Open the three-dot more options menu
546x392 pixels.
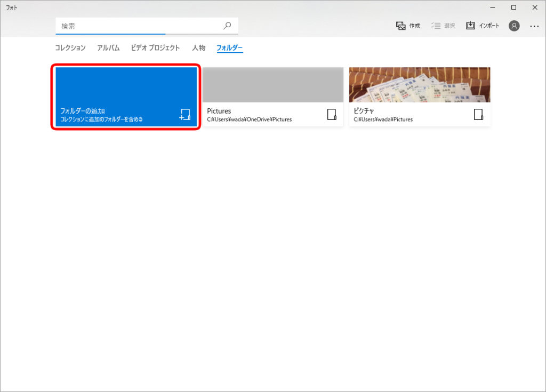click(x=534, y=26)
